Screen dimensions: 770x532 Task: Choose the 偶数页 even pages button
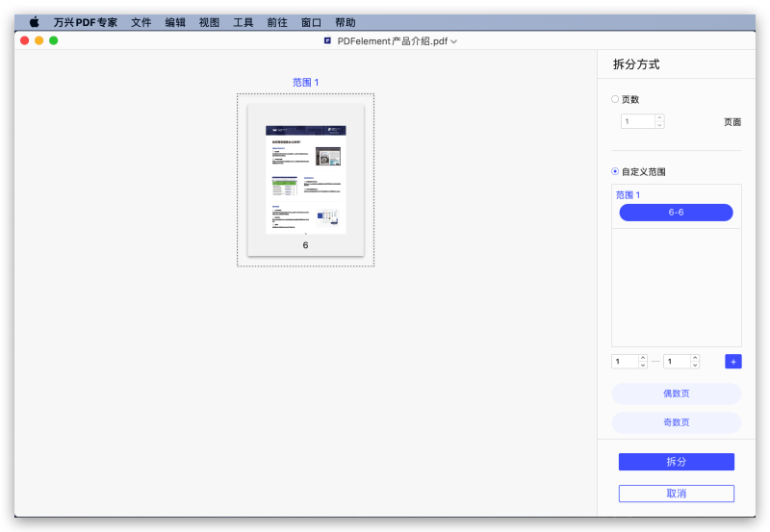point(677,393)
